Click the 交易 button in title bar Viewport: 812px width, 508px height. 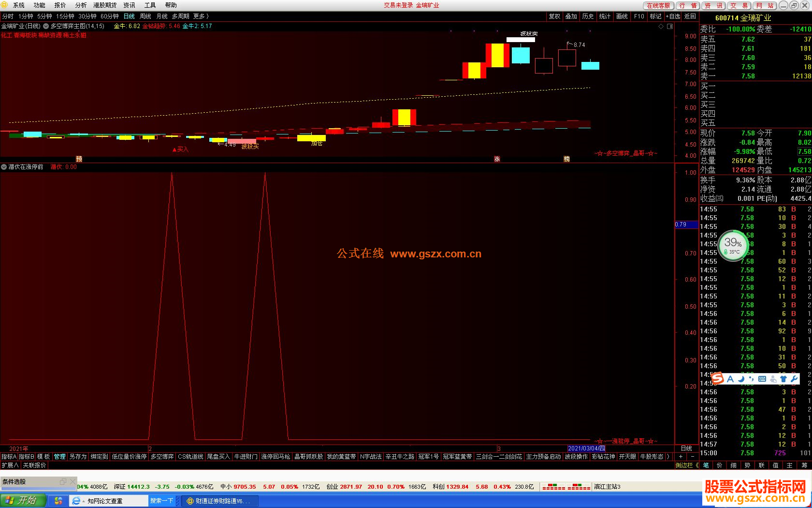[x=739, y=6]
